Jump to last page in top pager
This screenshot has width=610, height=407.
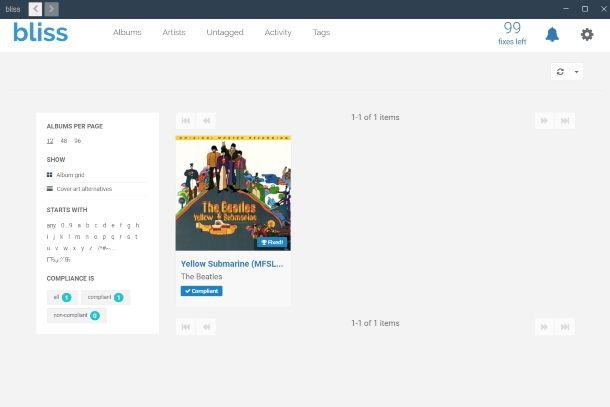tap(565, 121)
